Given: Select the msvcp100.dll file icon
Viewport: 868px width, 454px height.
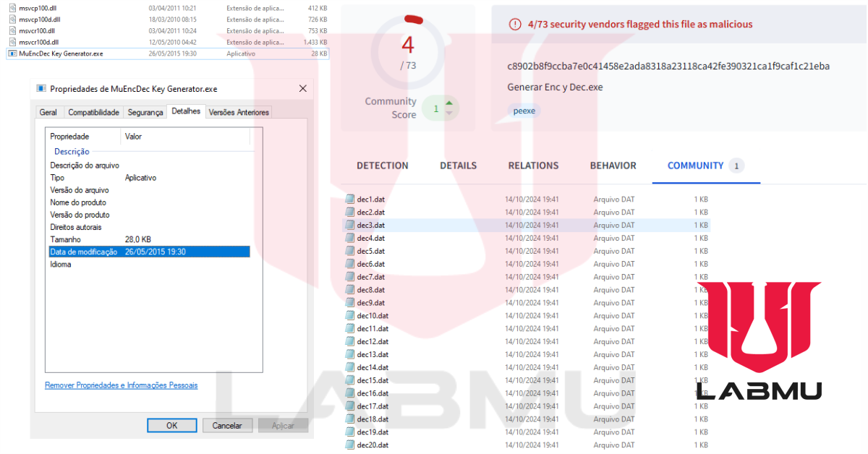Looking at the screenshot, I should (12, 7).
